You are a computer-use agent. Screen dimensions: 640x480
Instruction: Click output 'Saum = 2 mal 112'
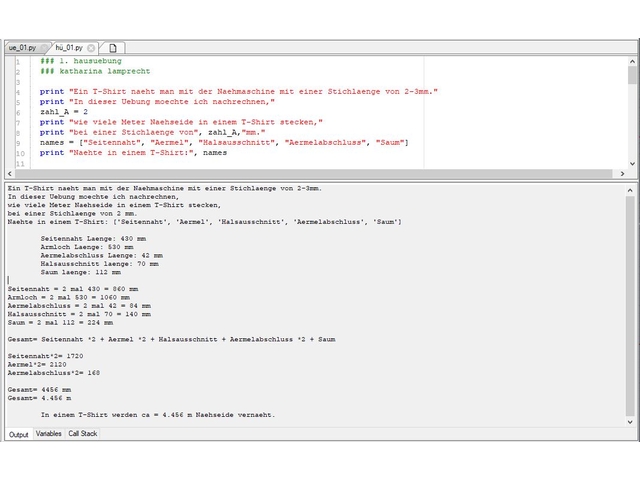pyautogui.click(x=60, y=322)
